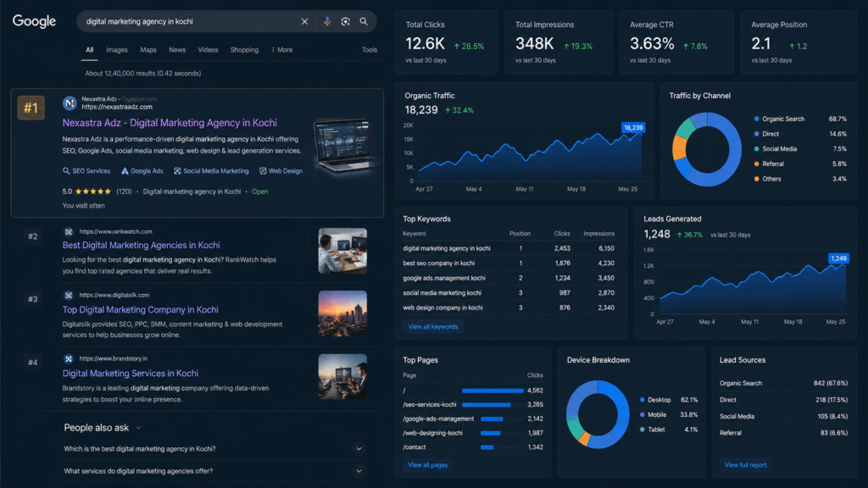The width and height of the screenshot is (868, 488).
Task: Click View all pages button
Action: coord(427,465)
